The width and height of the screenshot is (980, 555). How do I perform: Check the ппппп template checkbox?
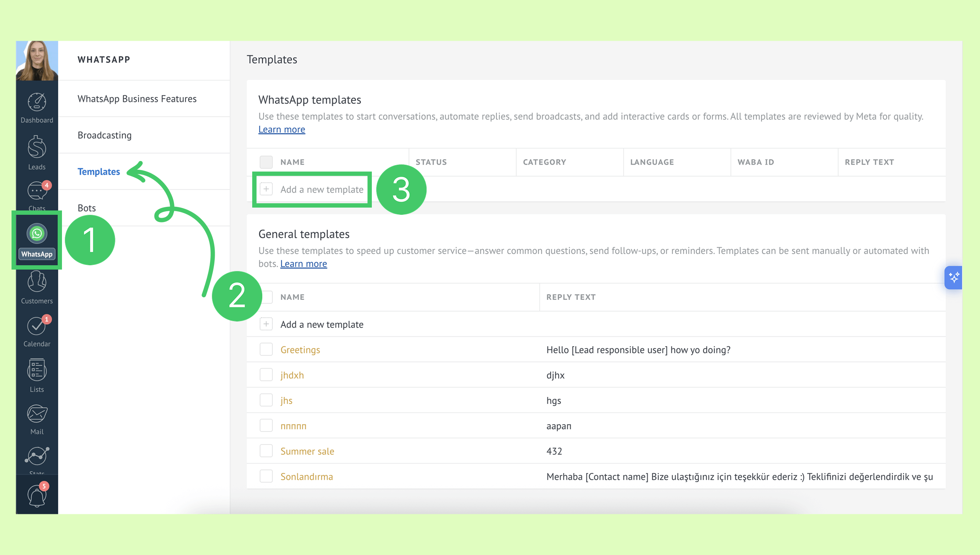pyautogui.click(x=266, y=425)
